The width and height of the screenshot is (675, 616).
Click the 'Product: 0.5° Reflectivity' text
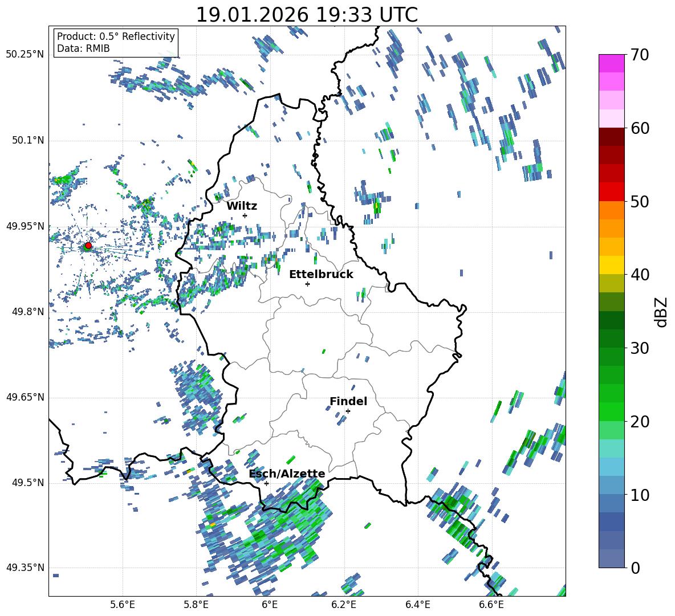coord(116,36)
